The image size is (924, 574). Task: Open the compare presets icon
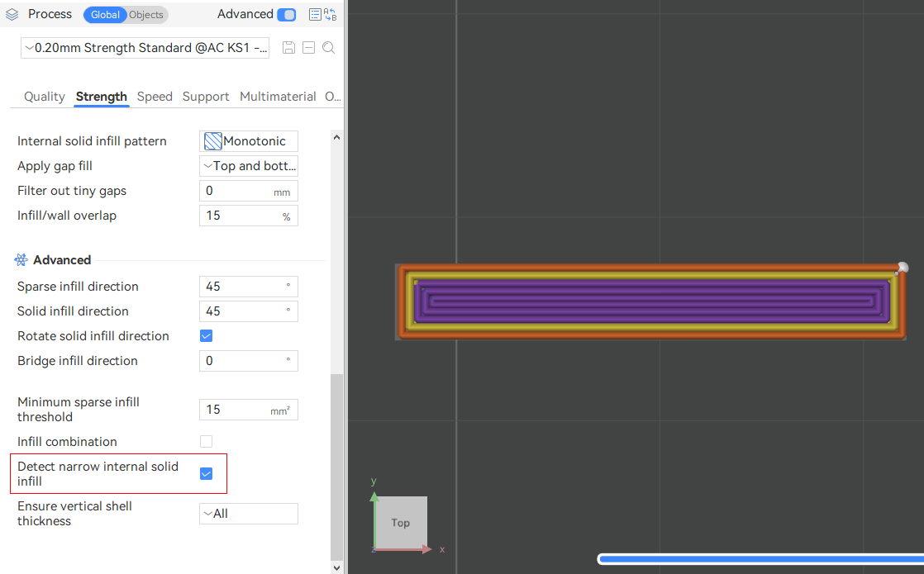click(330, 15)
